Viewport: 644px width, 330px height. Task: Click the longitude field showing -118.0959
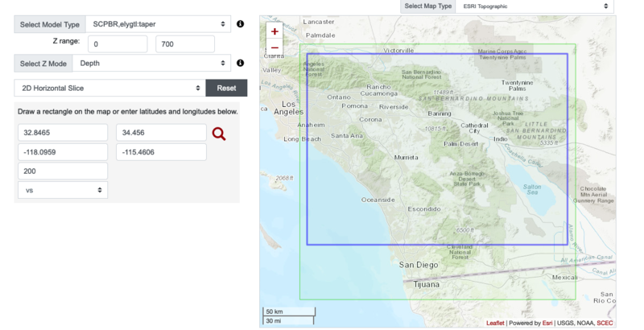coord(63,152)
